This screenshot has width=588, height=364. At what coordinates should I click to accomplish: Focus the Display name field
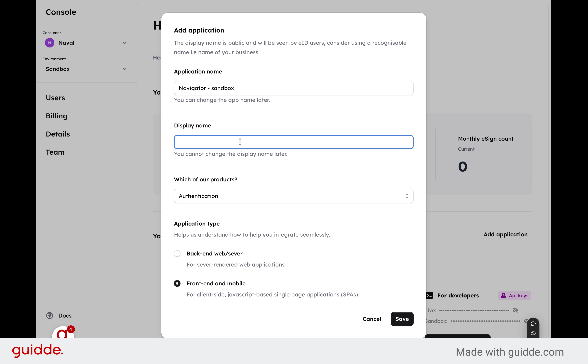click(294, 142)
